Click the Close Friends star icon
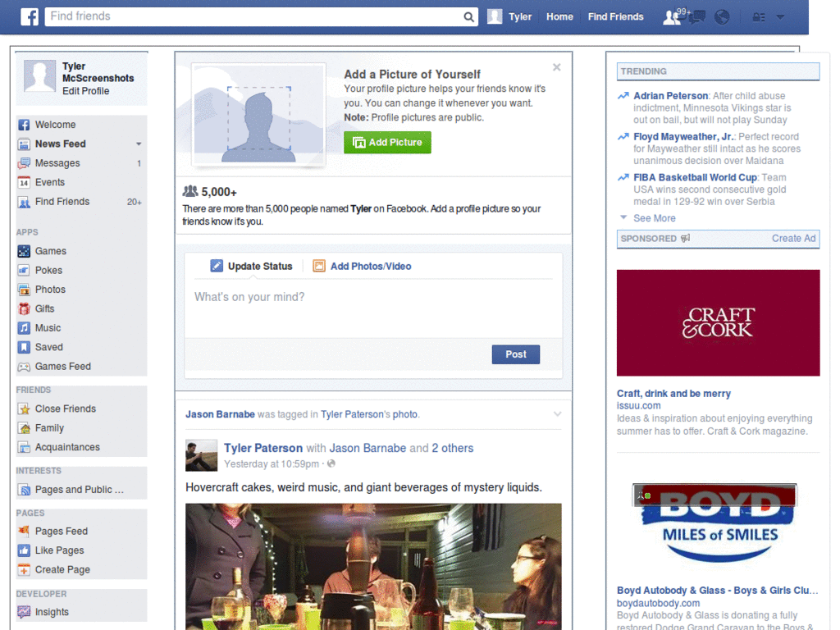Screen dimensions: 840x630 tap(24, 409)
